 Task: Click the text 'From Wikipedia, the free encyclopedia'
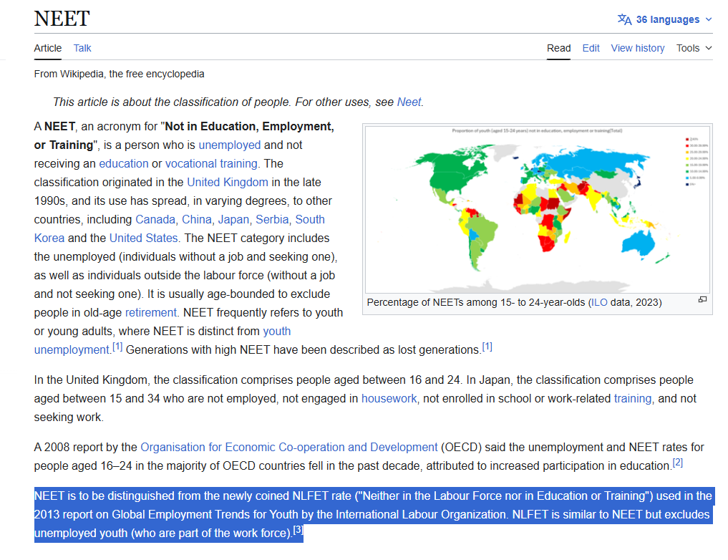pyautogui.click(x=119, y=74)
